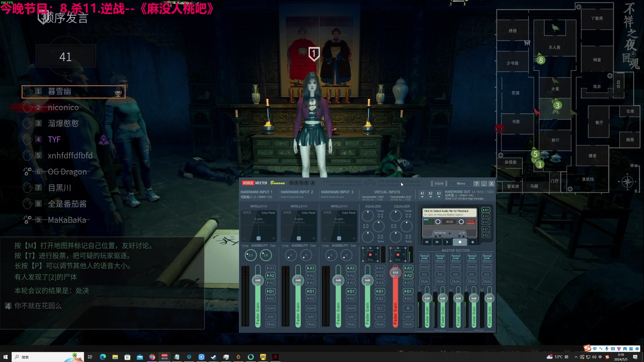Screen dimensions: 644x362
Task: Enable solo on Hardware Input 2
Action: click(x=311, y=317)
